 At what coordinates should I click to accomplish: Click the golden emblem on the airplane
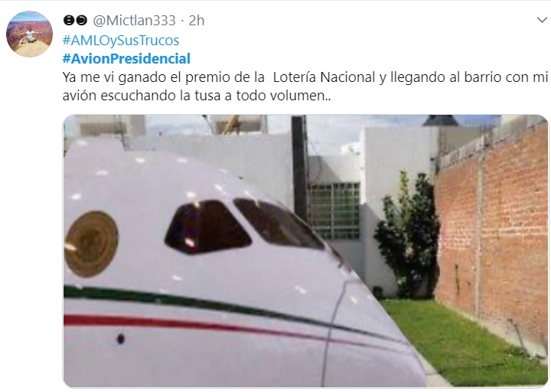(91, 243)
